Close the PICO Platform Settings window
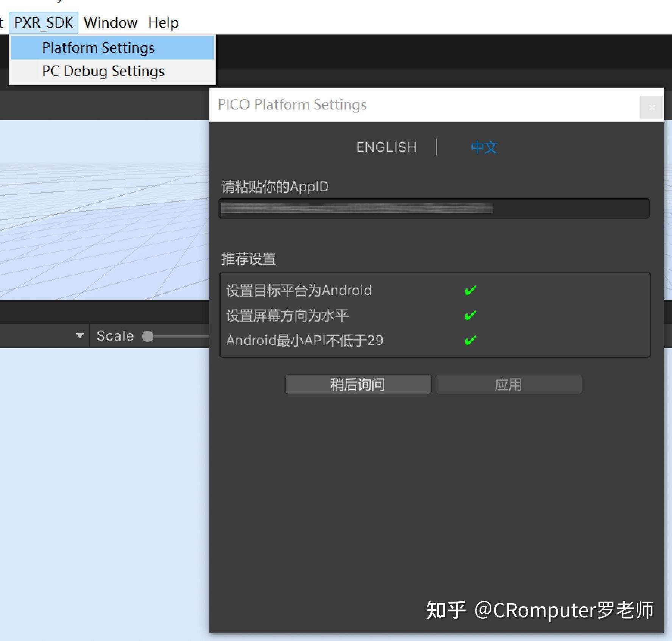This screenshot has width=672, height=641. 651,107
